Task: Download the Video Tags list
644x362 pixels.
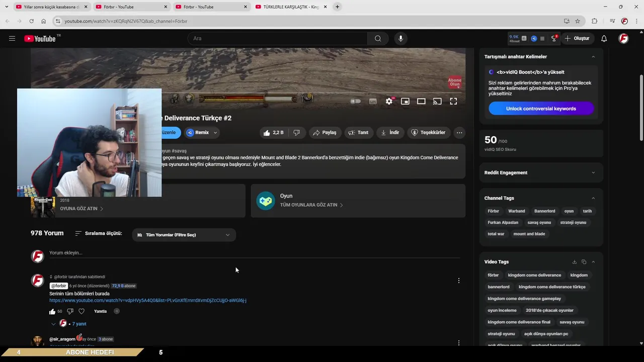Action: (x=575, y=262)
